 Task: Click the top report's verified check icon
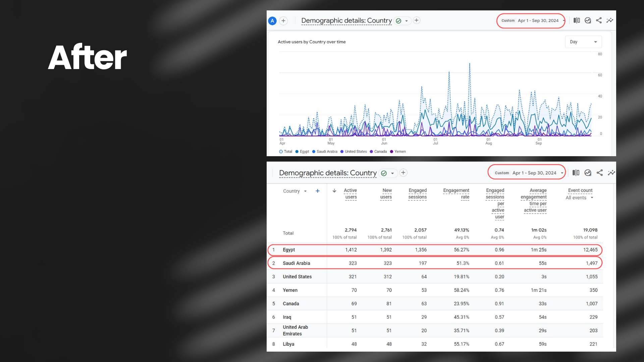pos(398,21)
